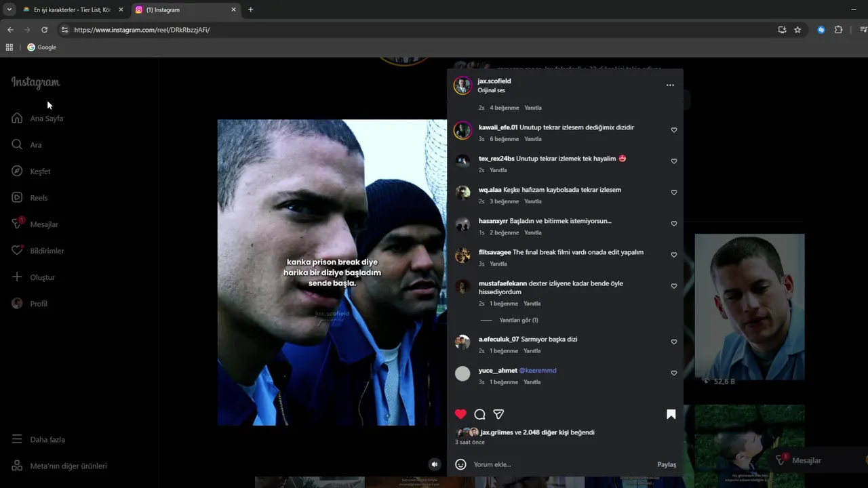This screenshot has width=868, height=488.
Task: Open Bildirimler notifications
Action: click(38, 250)
